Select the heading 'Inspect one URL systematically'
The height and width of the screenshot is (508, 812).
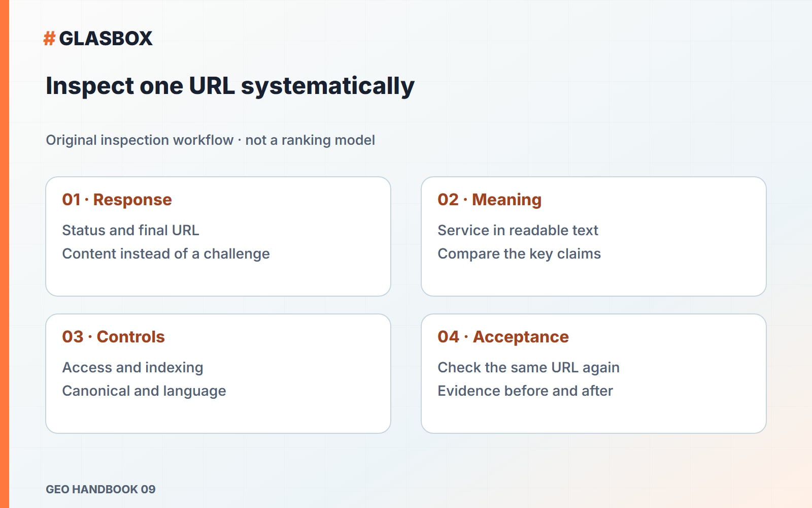pyautogui.click(x=230, y=86)
